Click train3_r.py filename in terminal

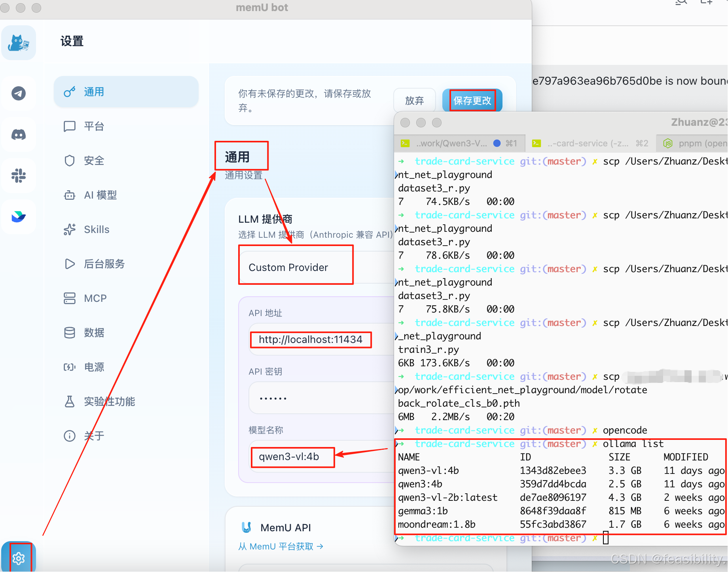tap(428, 350)
